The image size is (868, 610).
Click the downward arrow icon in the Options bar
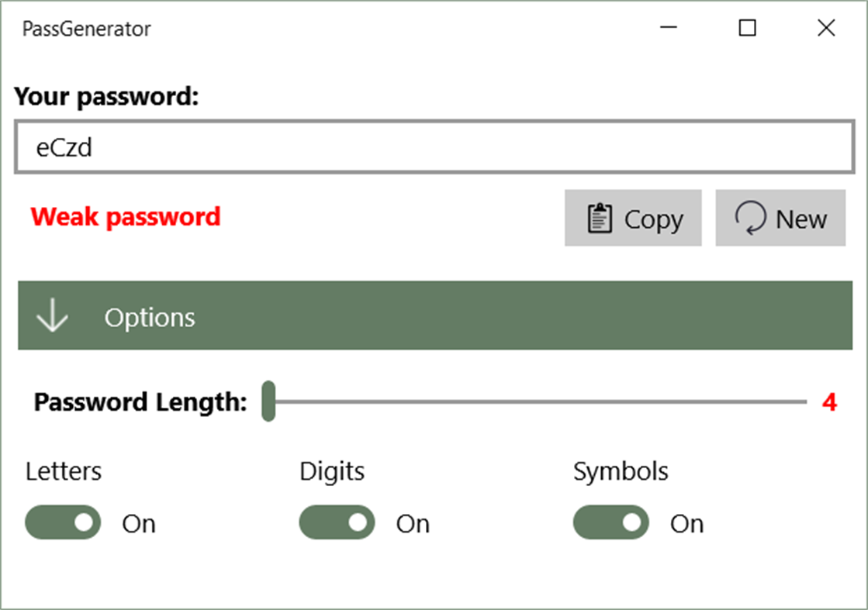[x=52, y=315]
